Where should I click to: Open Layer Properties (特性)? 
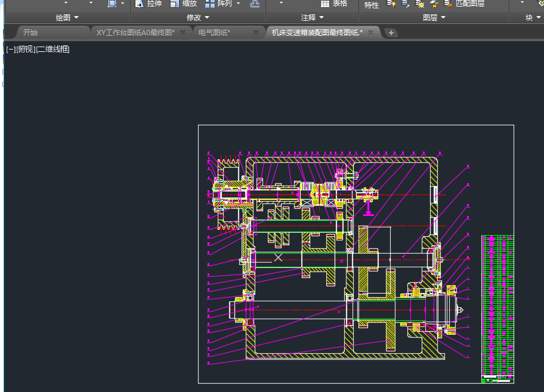pyautogui.click(x=371, y=5)
